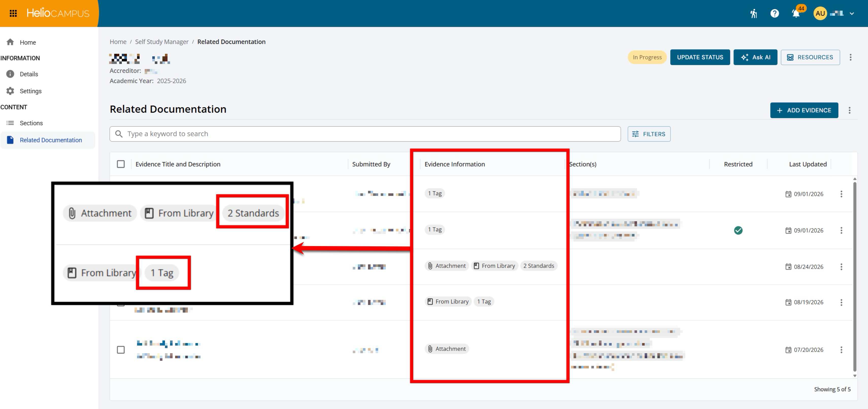
Task: Expand the user account dropdown chevron
Action: click(x=852, y=13)
